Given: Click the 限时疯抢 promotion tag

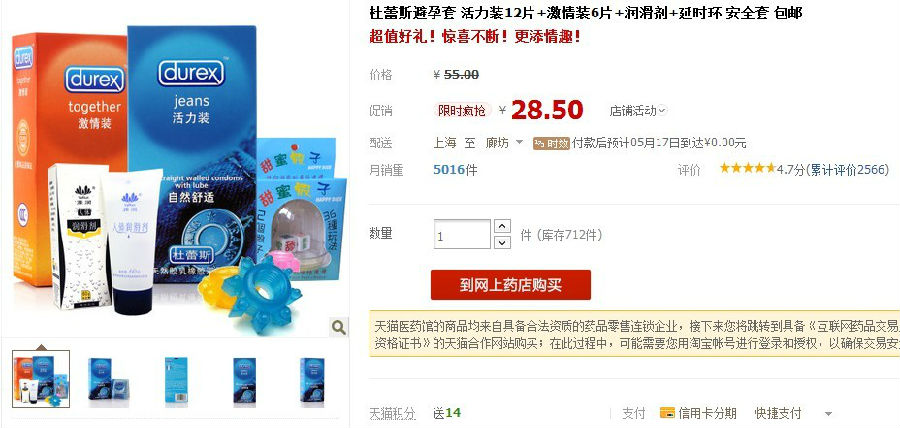Looking at the screenshot, I should (462, 110).
